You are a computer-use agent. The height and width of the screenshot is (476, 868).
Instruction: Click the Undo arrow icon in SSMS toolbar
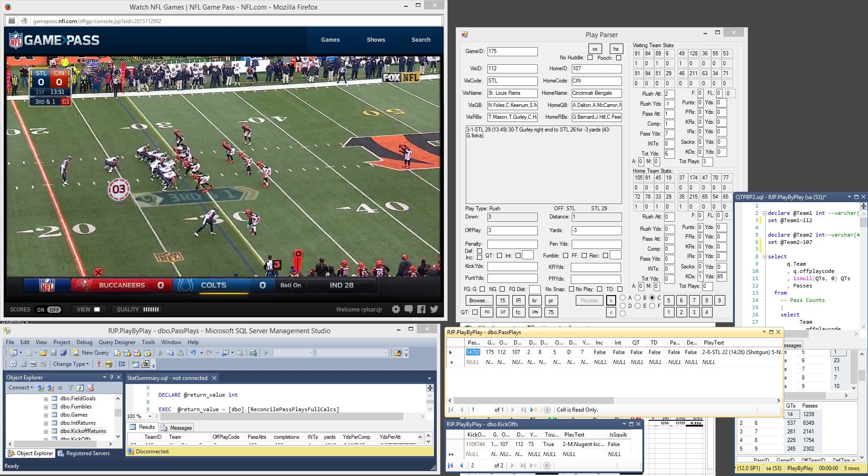(193, 353)
